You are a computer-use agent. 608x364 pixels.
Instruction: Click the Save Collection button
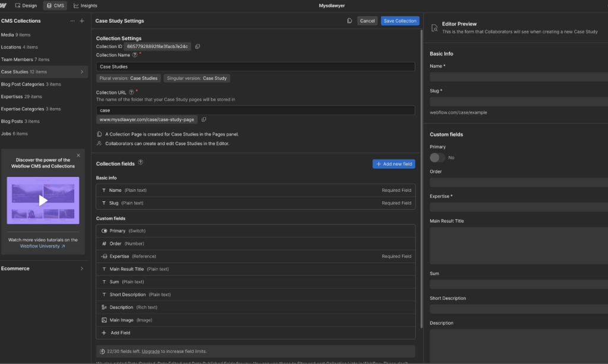click(x=400, y=21)
